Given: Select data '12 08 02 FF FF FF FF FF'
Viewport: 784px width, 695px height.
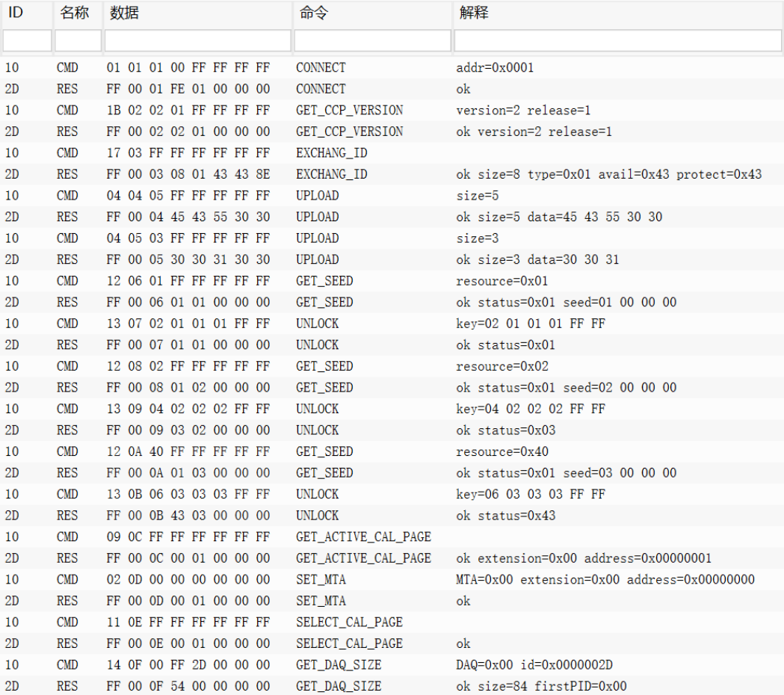Looking at the screenshot, I should pos(188,366).
